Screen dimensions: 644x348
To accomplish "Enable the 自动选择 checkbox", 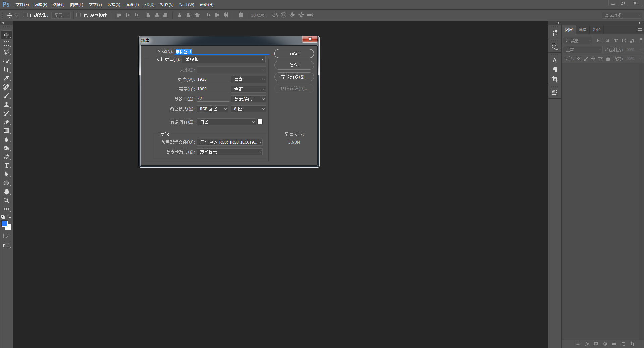I will click(x=25, y=15).
